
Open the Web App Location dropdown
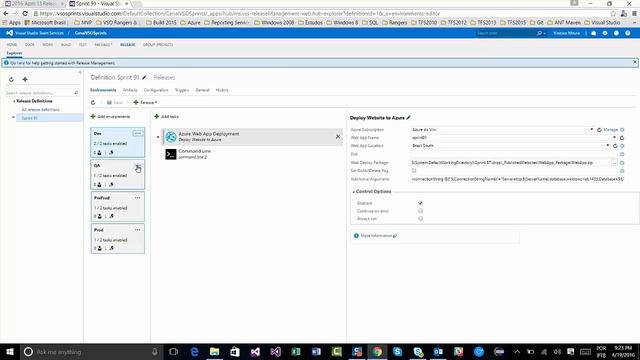tap(608, 146)
